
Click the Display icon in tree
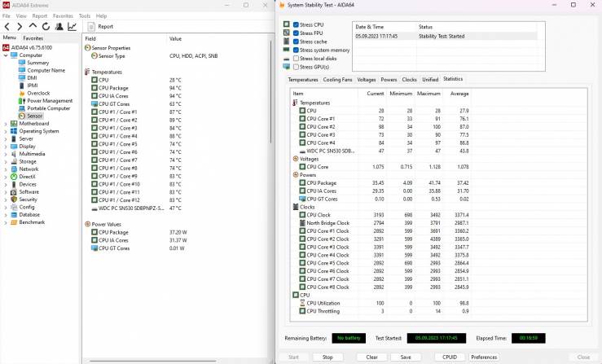[x=14, y=147]
